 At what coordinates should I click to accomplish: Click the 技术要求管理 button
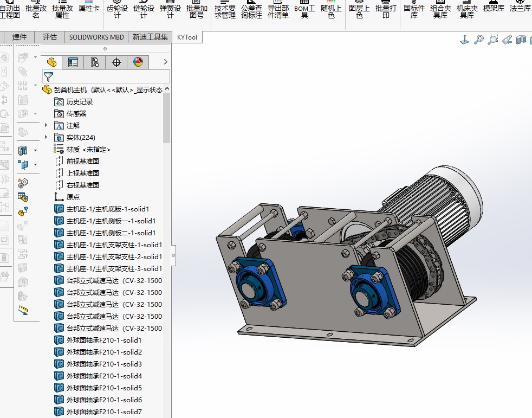point(225,11)
